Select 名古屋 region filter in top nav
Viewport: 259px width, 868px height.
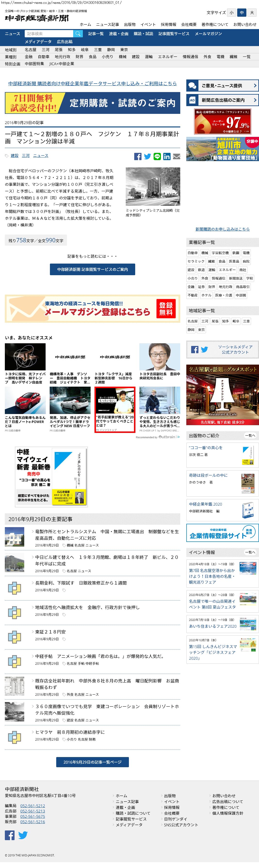pos(30,49)
